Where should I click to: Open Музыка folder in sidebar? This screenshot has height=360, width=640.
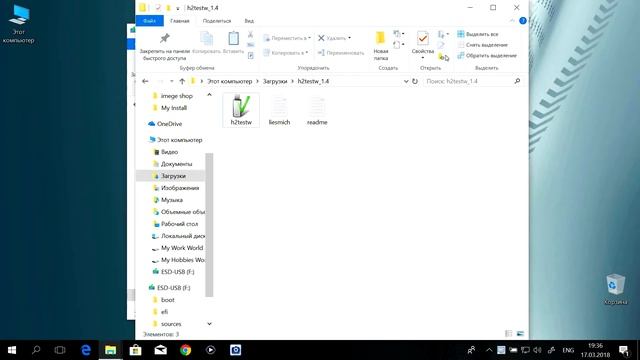point(171,200)
